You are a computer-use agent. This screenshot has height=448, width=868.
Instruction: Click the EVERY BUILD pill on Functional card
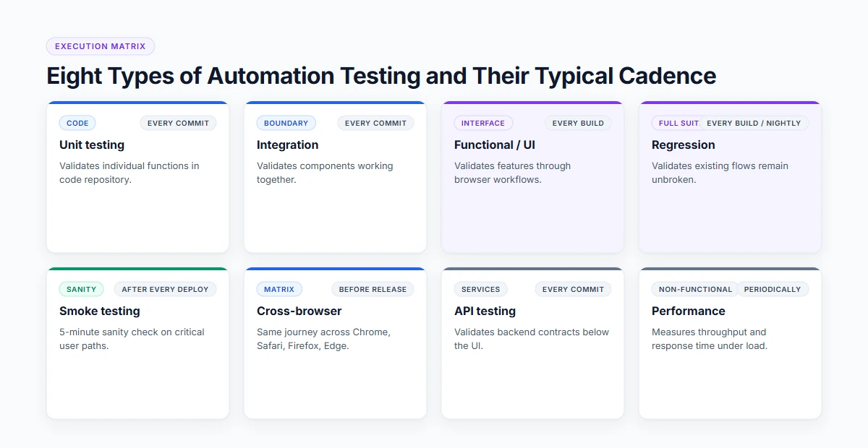(578, 123)
